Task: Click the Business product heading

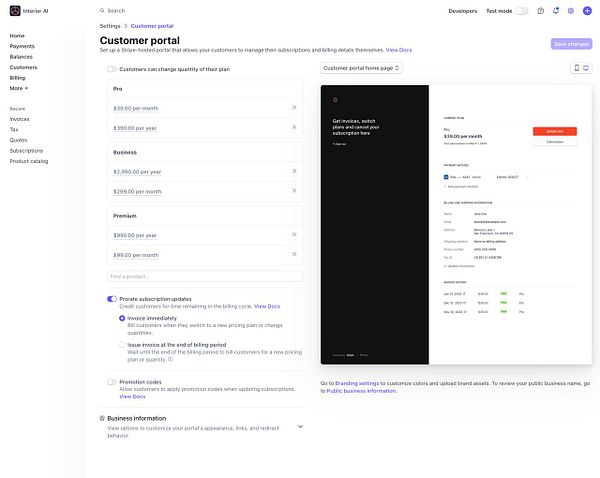Action: tap(125, 152)
